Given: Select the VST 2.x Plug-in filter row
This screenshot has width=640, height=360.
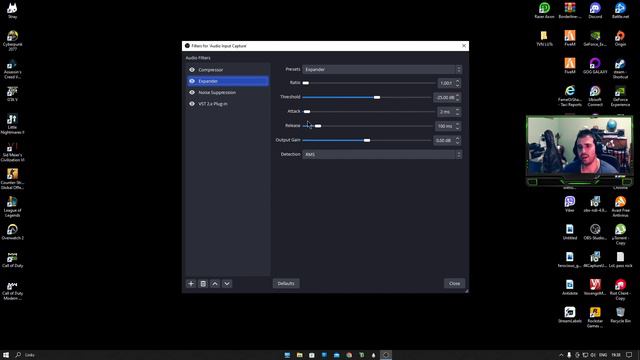Looking at the screenshot, I should [x=228, y=104].
